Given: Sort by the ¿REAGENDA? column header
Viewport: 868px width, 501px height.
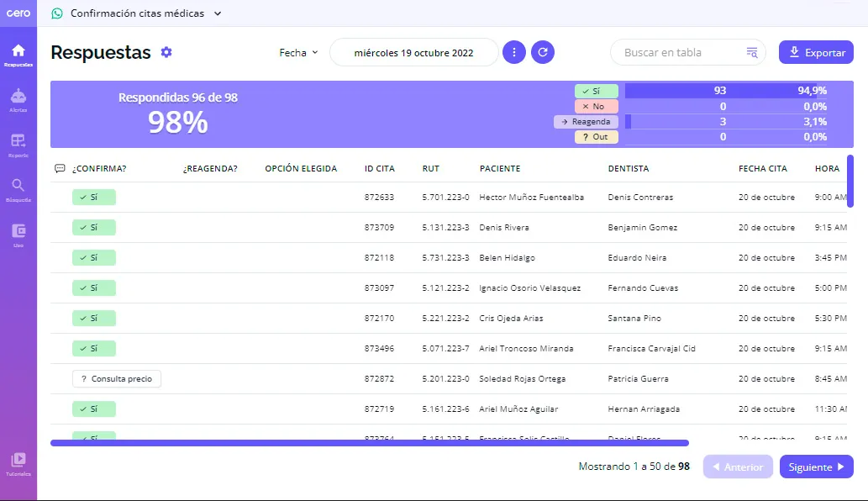Looking at the screenshot, I should click(x=210, y=168).
